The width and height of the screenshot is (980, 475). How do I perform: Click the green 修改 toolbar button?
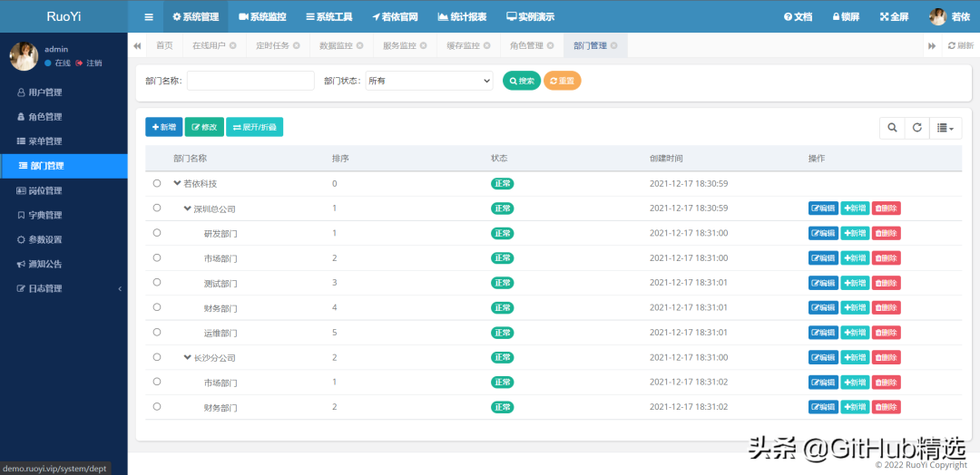click(204, 127)
